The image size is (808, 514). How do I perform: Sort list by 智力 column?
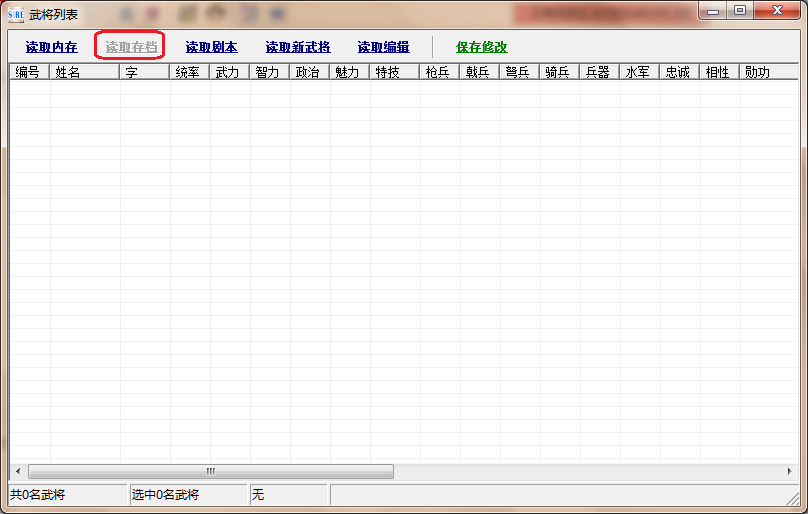(270, 72)
